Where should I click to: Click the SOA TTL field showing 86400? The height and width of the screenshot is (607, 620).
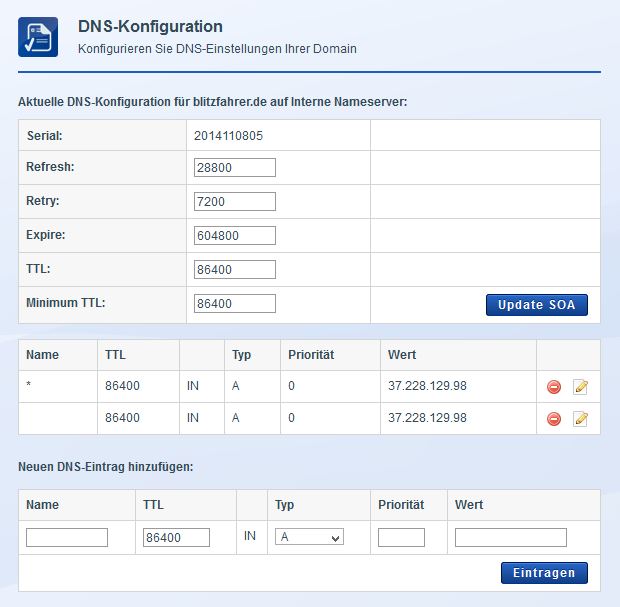[234, 270]
